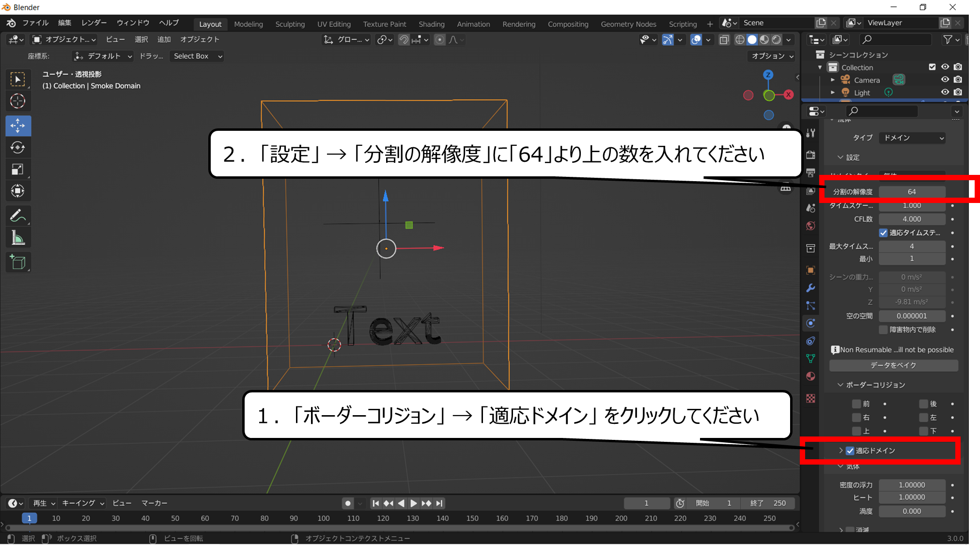Open the Object Data properties green triangle tab
This screenshot has height=545, width=980.
pos(810,358)
